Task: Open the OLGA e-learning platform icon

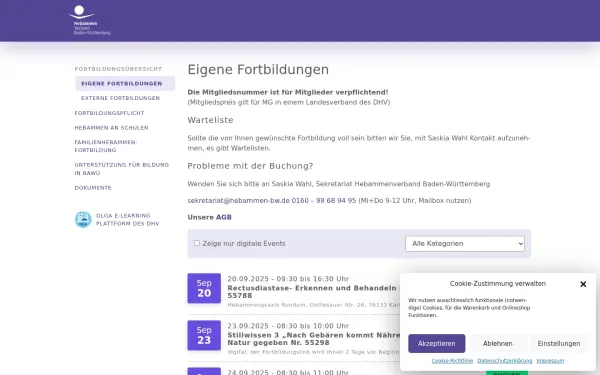Action: click(x=83, y=220)
